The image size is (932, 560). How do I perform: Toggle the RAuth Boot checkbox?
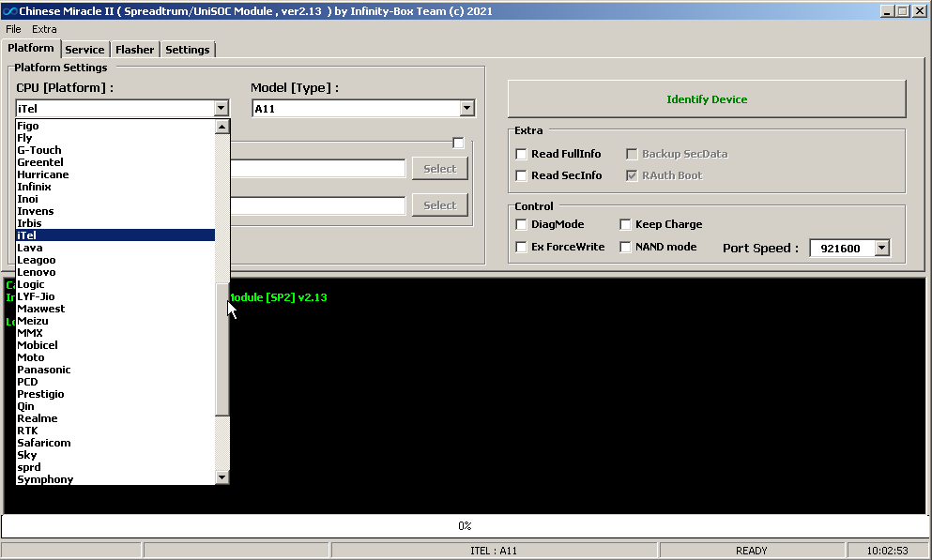click(x=632, y=175)
